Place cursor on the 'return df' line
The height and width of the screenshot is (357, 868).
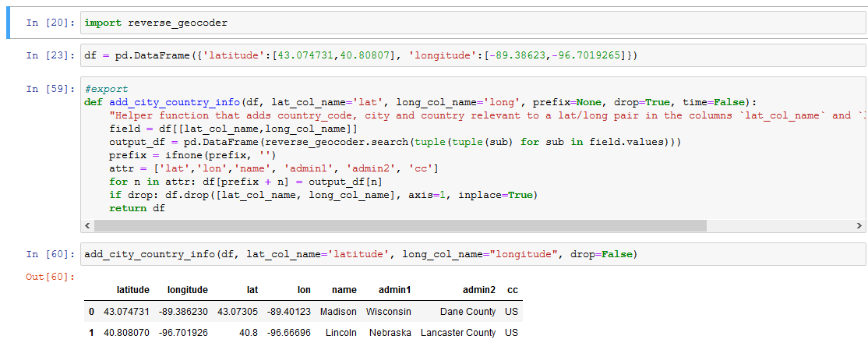click(x=137, y=208)
